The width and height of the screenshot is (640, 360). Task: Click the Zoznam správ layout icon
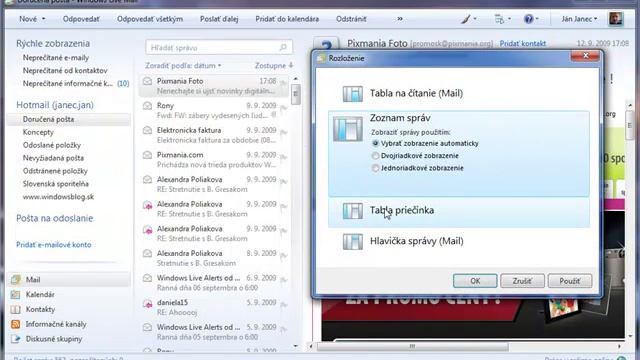coord(348,129)
